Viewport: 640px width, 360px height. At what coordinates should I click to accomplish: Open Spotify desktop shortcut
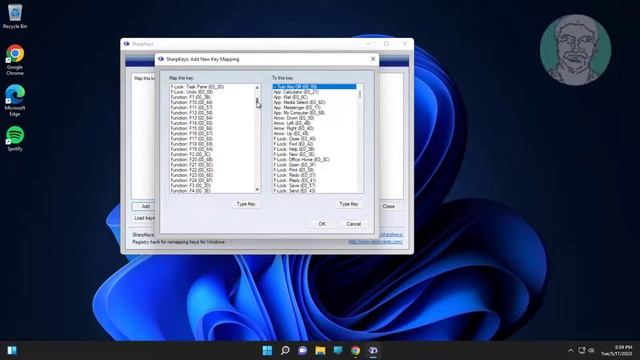[15, 139]
